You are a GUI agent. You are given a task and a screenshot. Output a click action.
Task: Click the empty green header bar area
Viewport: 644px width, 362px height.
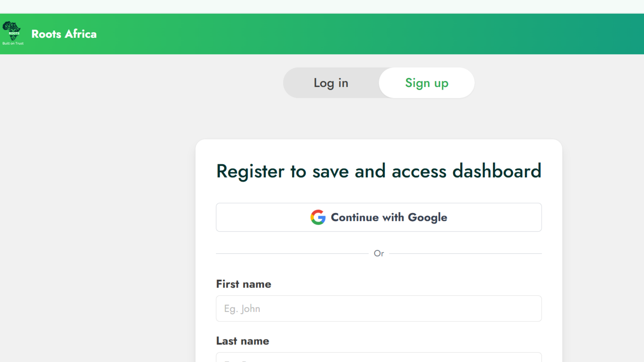374,34
